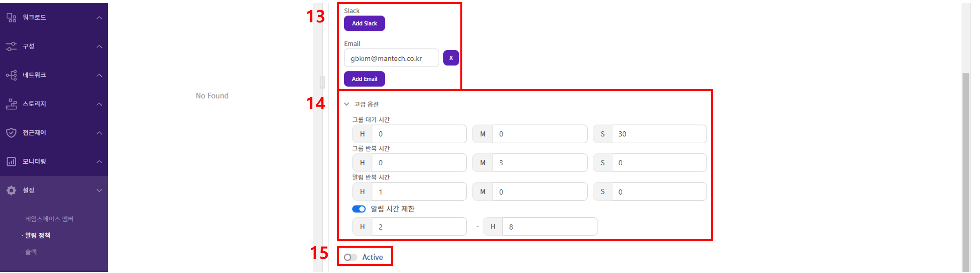This screenshot has width=980, height=273.
Task: Expand the 스토리지 menu chevron
Action: [x=99, y=104]
